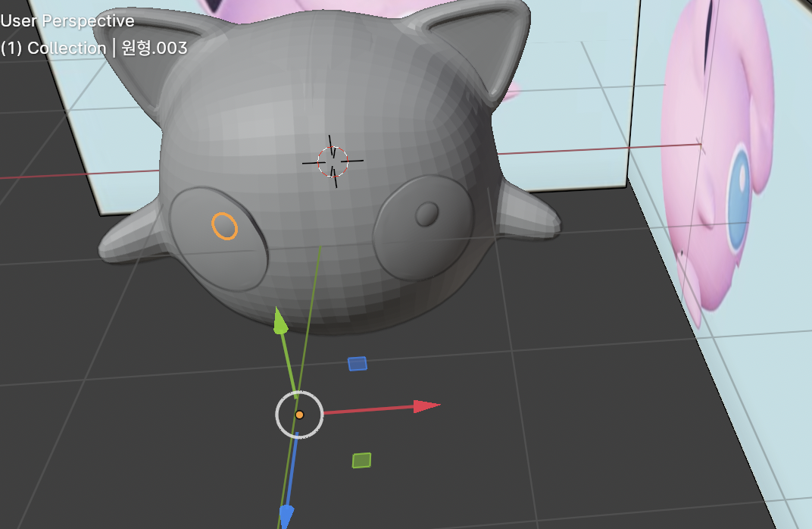
Task: Click the blue Z-axis arrow of the move gizmo
Action: pyautogui.click(x=286, y=517)
